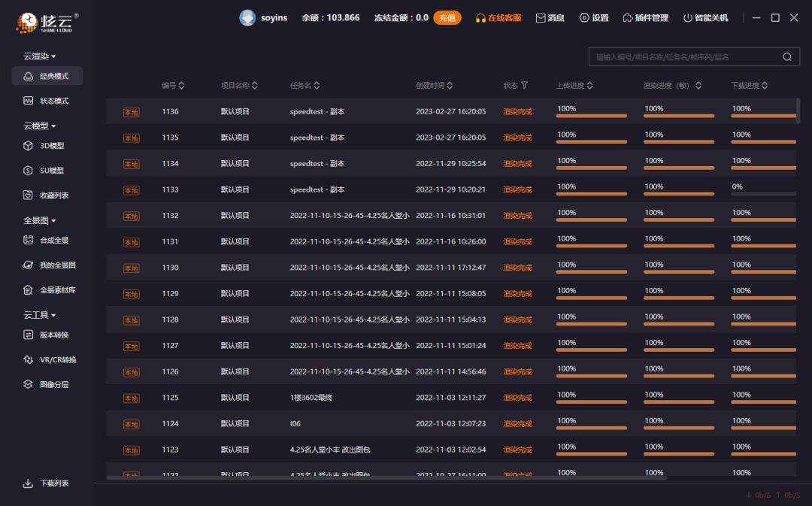Viewport: 812px width, 506px height.
Task: Click the orange 充值 recharge button
Action: tap(447, 18)
